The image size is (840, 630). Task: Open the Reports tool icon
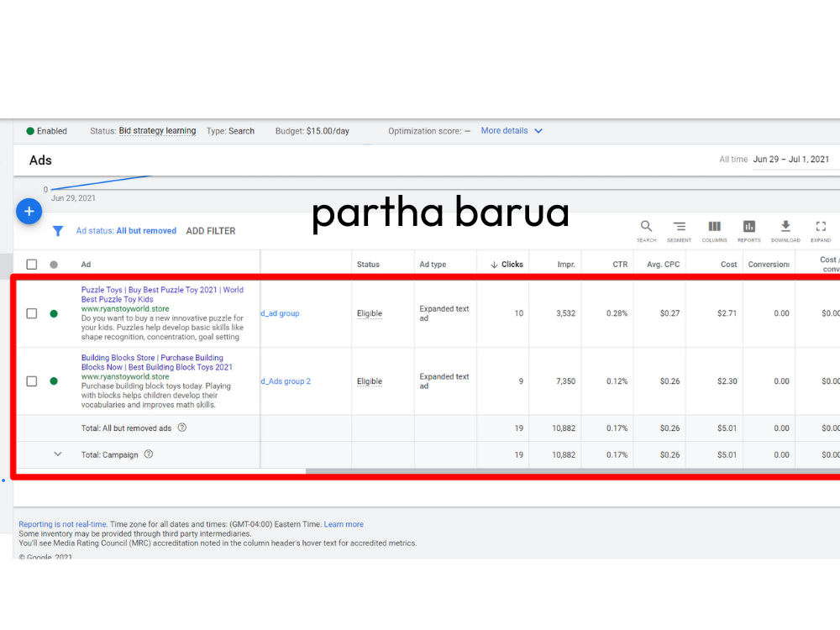coord(749,231)
